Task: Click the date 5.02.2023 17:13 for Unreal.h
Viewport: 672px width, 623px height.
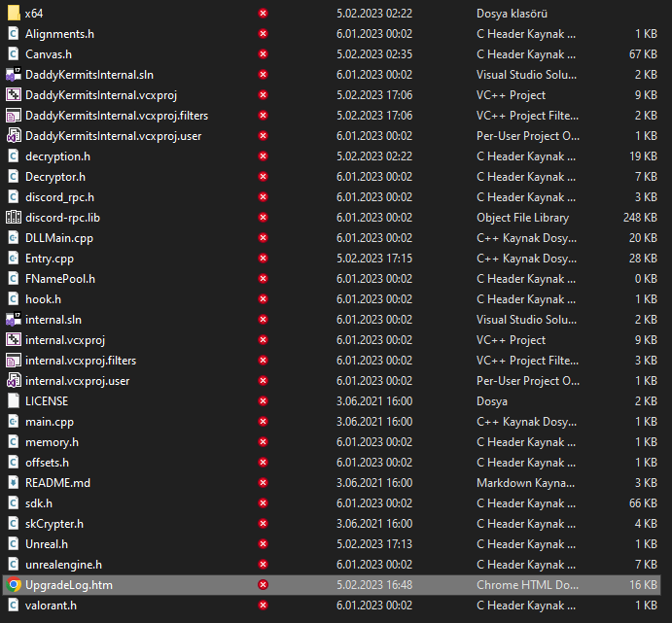Action: pyautogui.click(x=374, y=544)
